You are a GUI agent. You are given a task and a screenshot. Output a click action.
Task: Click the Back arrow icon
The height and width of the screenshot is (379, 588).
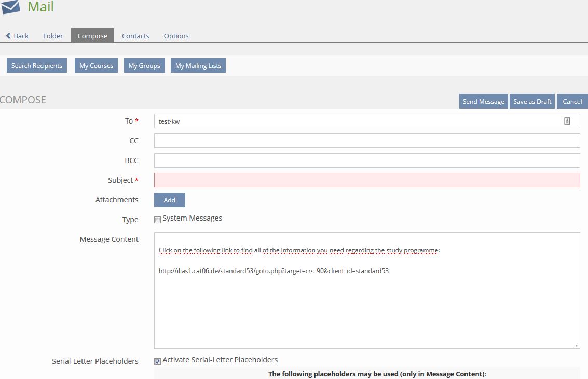(8, 36)
